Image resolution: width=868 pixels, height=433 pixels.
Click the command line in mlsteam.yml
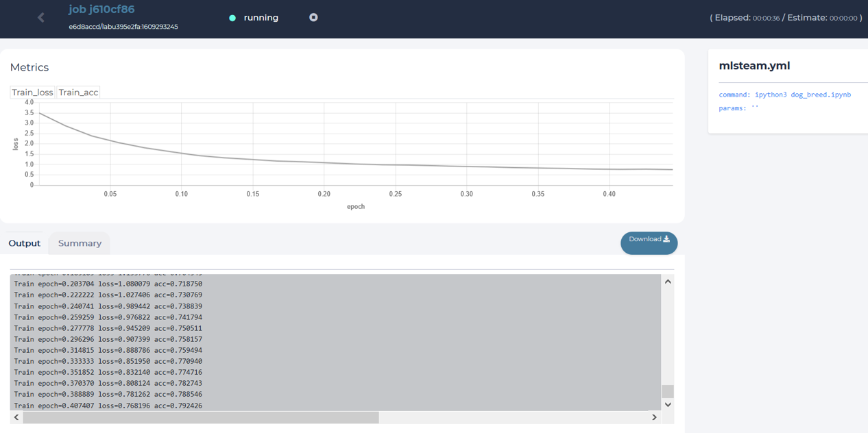point(785,95)
